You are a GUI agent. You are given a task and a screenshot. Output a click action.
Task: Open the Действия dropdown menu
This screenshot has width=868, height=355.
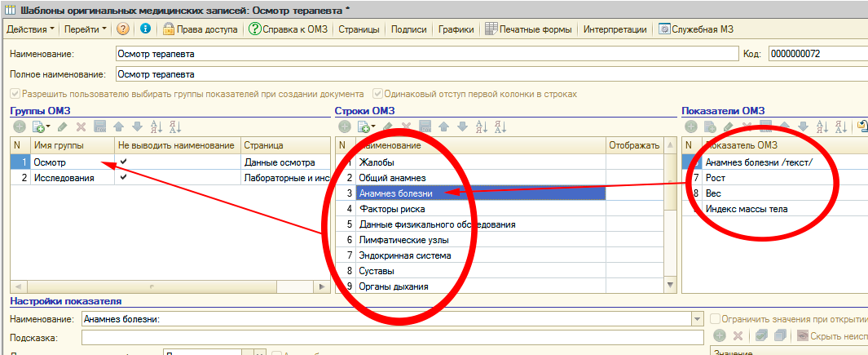pyautogui.click(x=30, y=29)
